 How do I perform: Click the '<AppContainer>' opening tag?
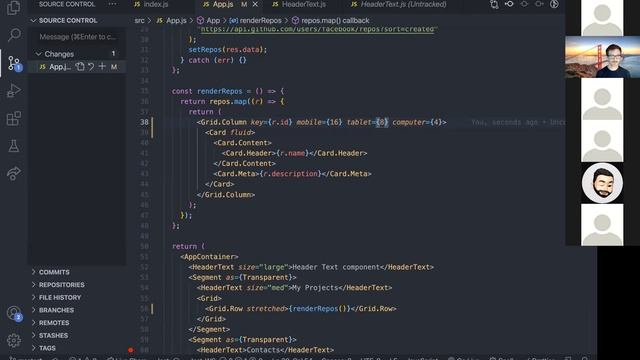[x=209, y=257]
